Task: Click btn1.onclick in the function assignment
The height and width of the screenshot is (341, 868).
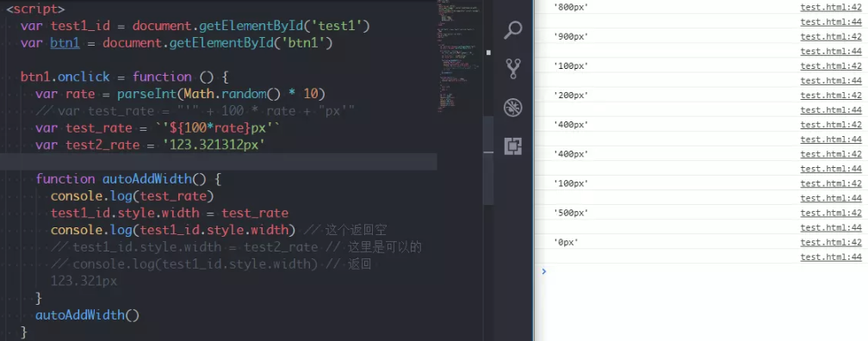Action: (x=65, y=77)
